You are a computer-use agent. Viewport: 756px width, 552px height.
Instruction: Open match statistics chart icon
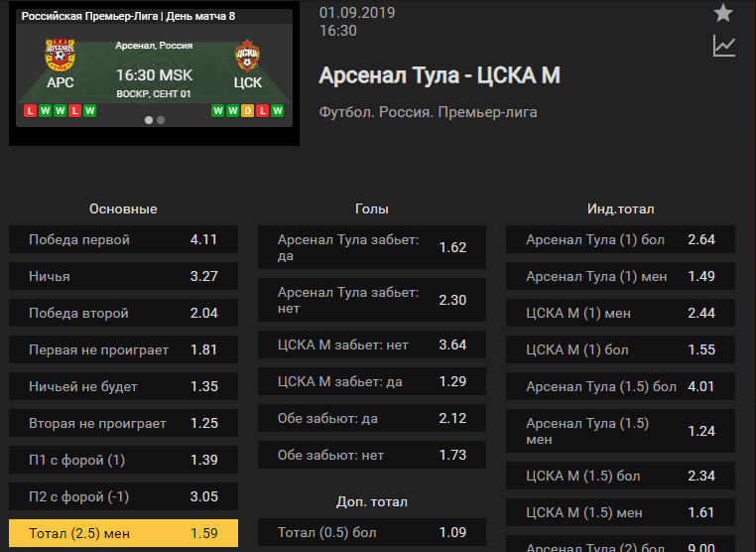pos(723,47)
